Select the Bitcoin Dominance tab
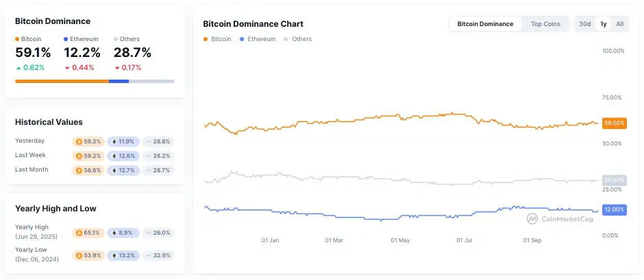 [485, 24]
